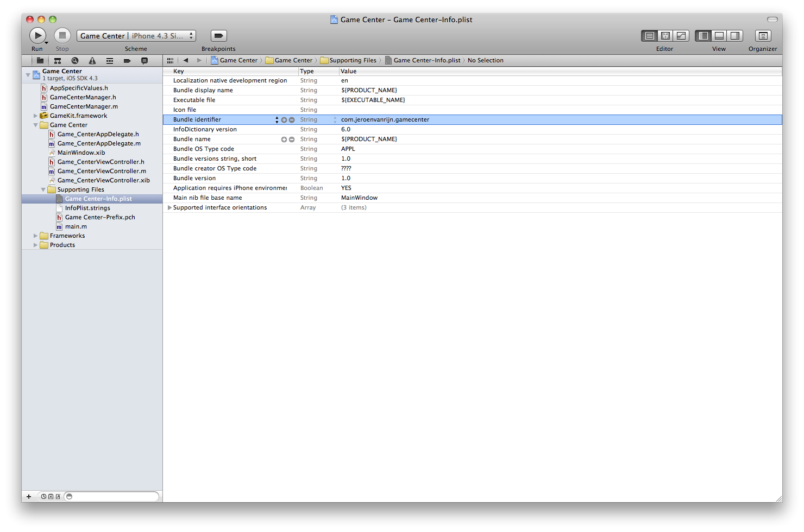Toggle the Debug area view button
Image resolution: width=804 pixels, height=532 pixels.
[719, 36]
